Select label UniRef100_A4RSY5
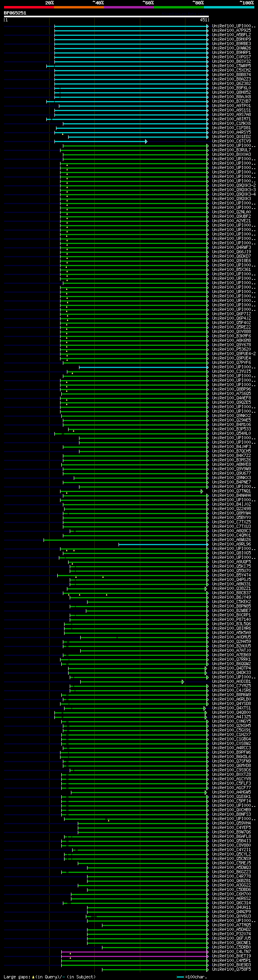The height and width of the screenshot is (980, 258). click(x=231, y=132)
